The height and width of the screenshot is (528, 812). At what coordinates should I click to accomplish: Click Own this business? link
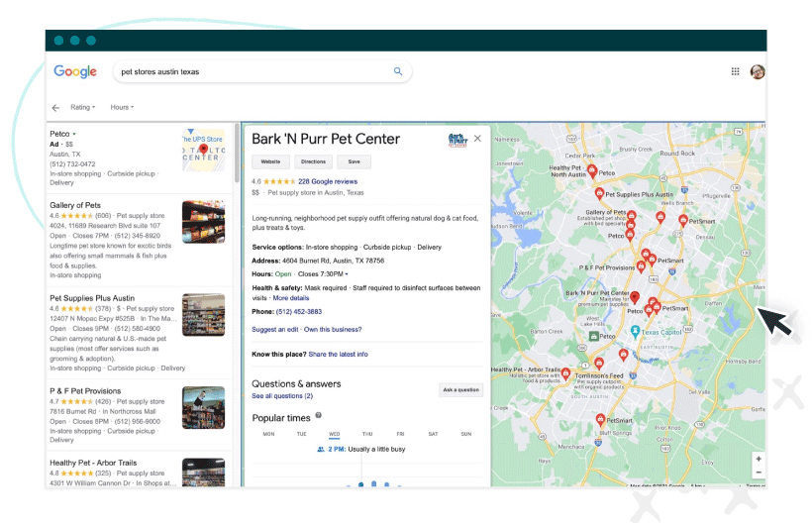(x=333, y=329)
